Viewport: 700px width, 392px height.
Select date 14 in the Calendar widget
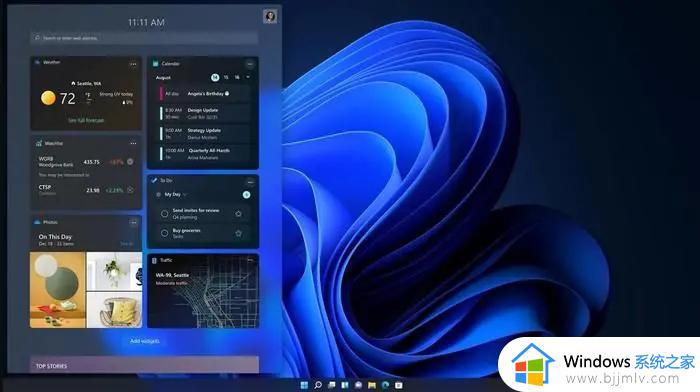coord(215,77)
